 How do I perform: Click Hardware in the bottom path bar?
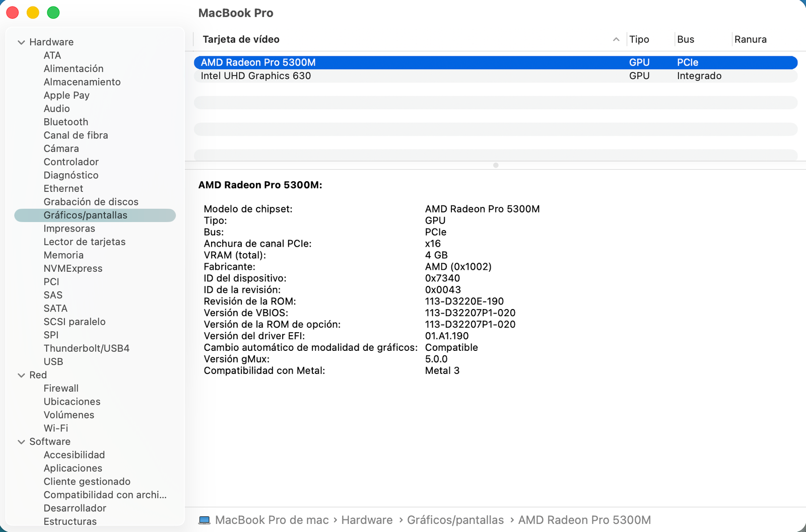point(367,520)
